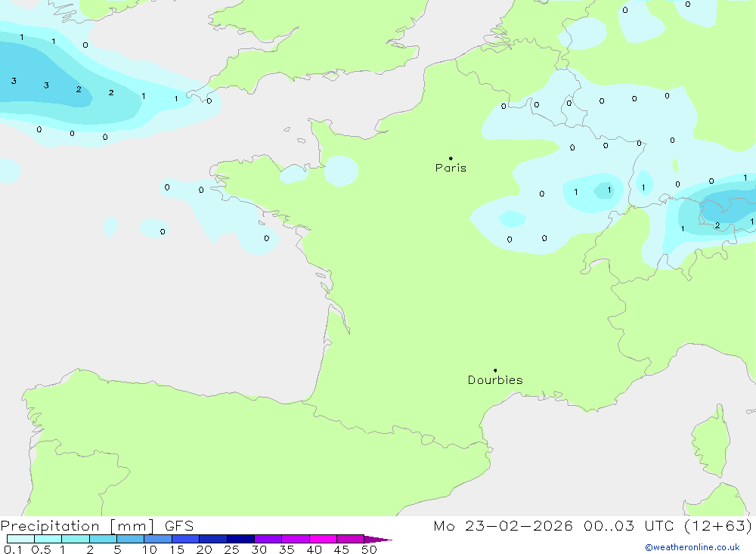
Task: Click the 45 legend scale value
Action: click(342, 549)
